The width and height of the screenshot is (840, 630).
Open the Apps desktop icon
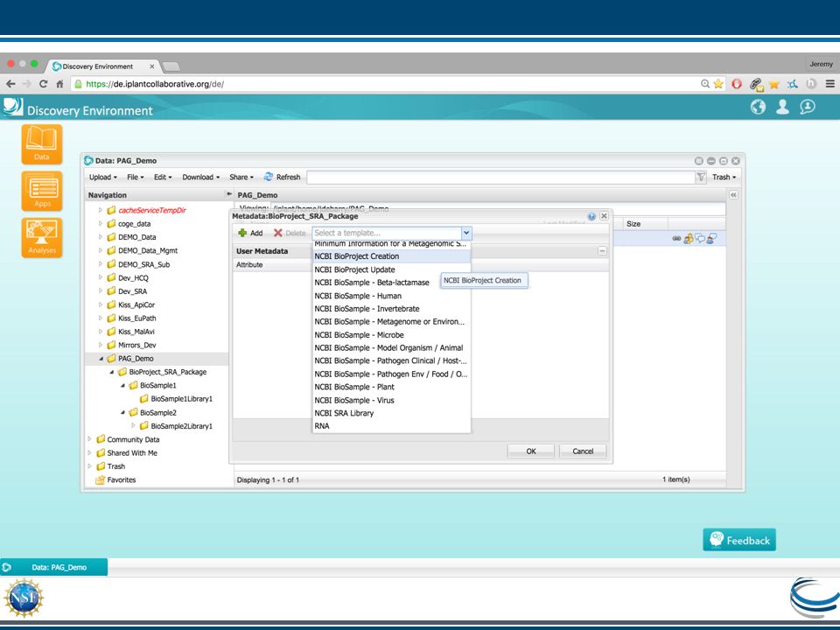(x=42, y=191)
